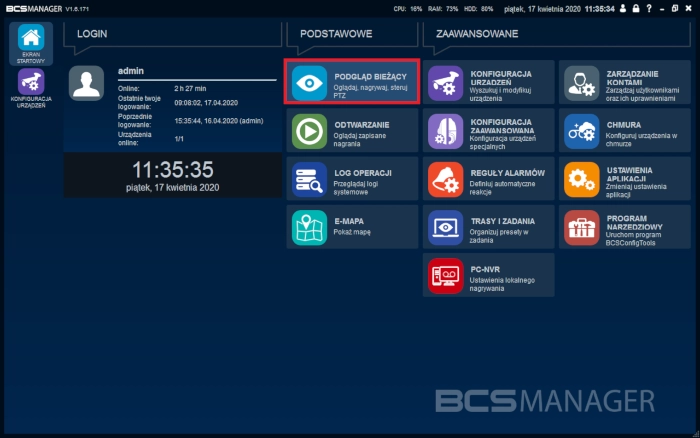
Task: Click the Reguły Alarmów bell icon
Action: pos(446,179)
